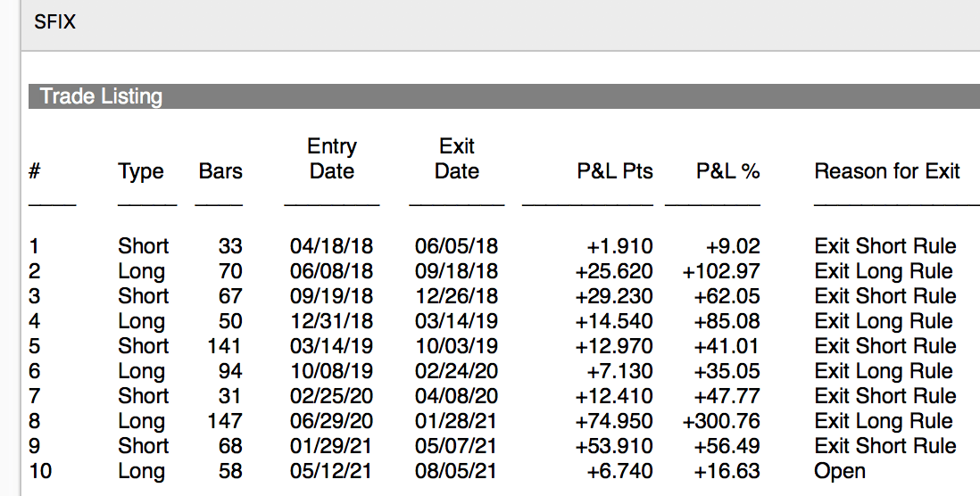Select the Trade Listing section header
Image resolution: width=980 pixels, height=496 pixels.
click(x=101, y=96)
